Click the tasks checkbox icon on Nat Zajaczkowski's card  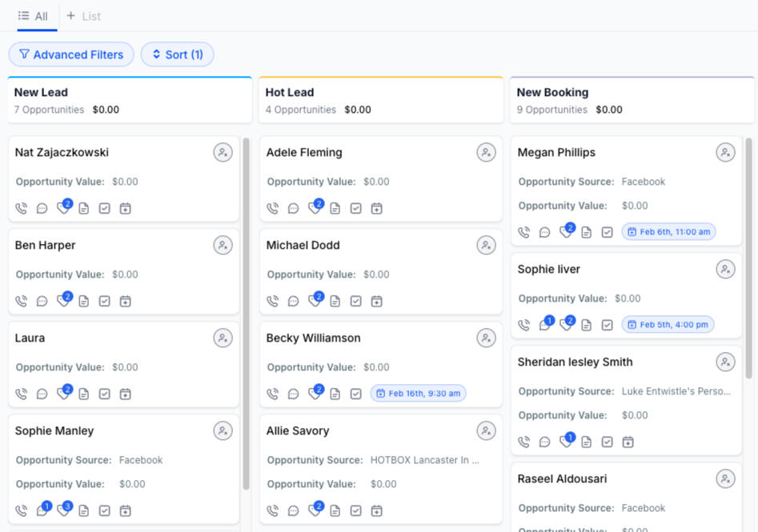pos(105,209)
